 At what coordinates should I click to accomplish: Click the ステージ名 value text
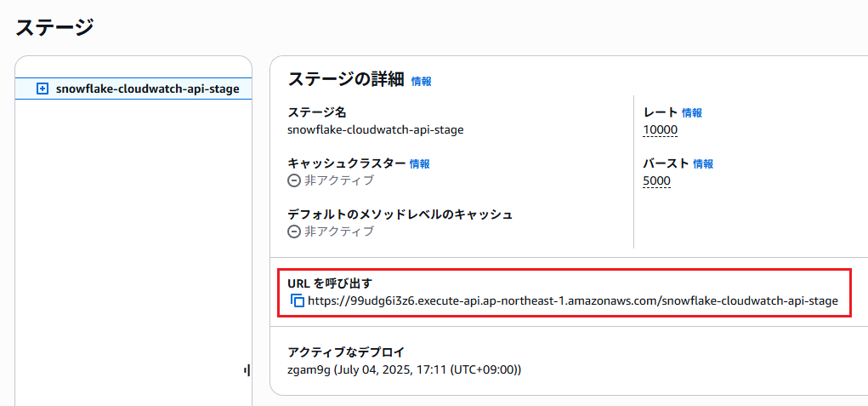click(x=376, y=129)
